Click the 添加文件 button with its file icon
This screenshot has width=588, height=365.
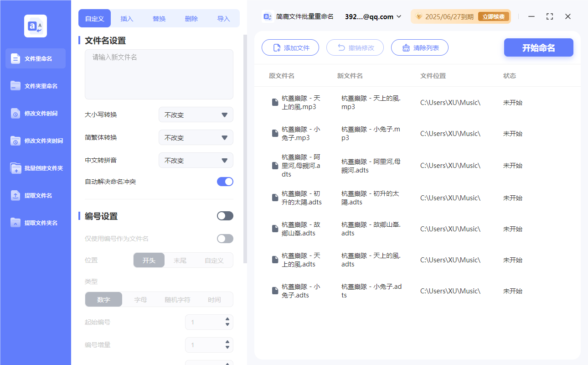(290, 47)
